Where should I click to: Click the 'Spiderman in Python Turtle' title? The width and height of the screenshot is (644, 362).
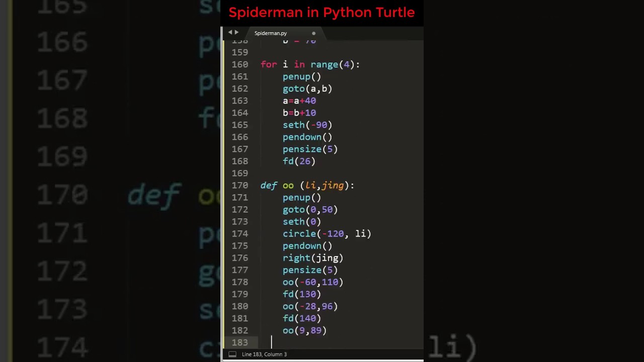(x=322, y=13)
